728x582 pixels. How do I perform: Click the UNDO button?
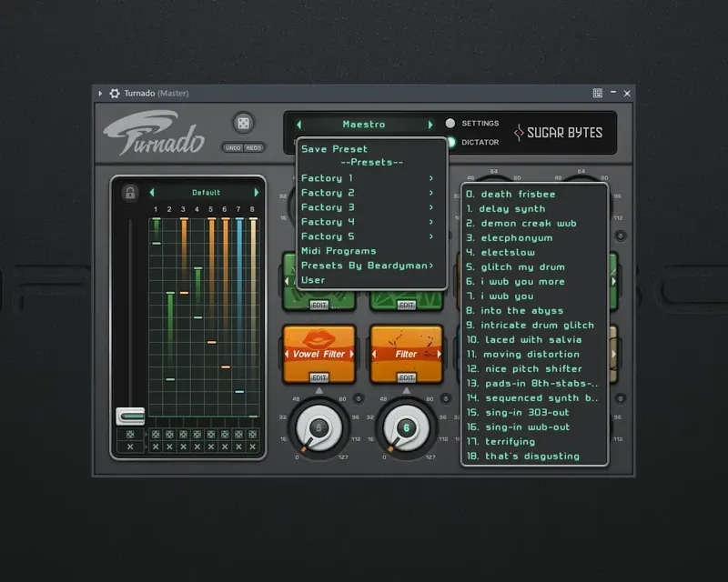pos(233,147)
